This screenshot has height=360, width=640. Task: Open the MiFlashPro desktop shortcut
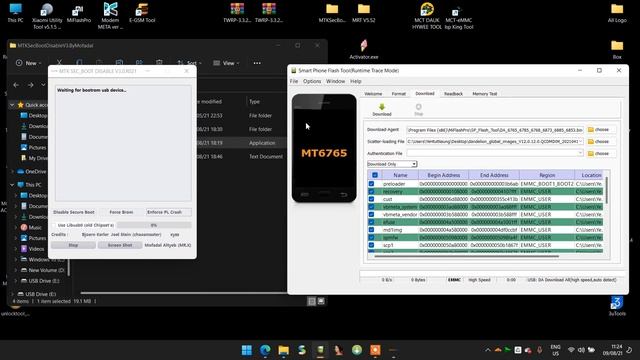click(78, 13)
